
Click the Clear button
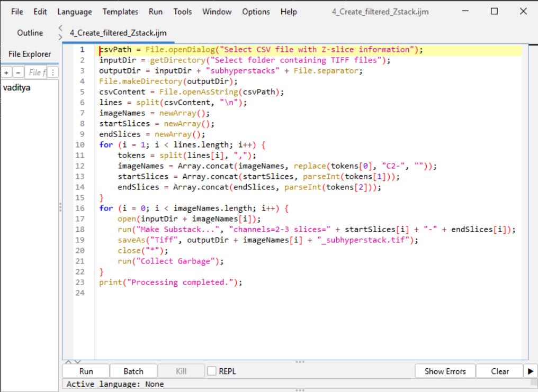tap(500, 371)
